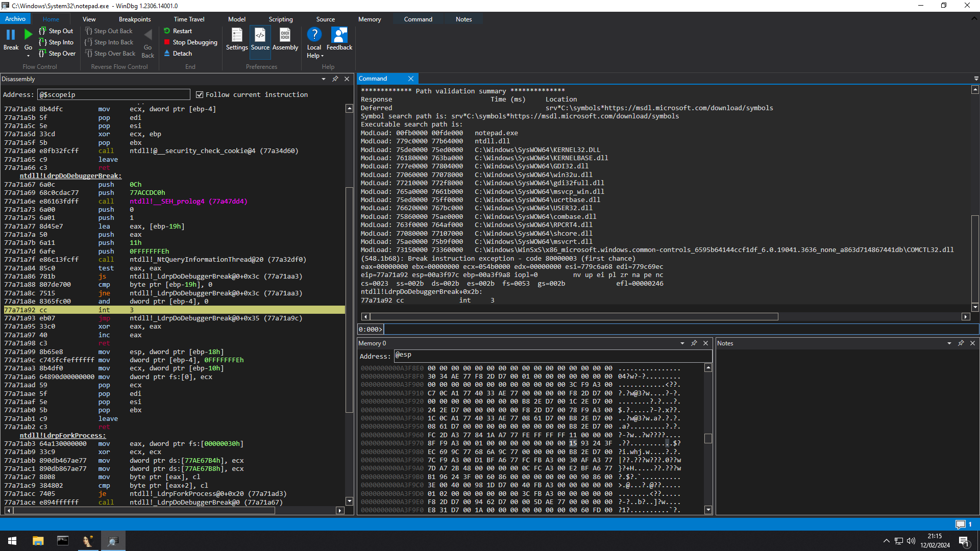The image size is (980, 551).
Task: Collapse the ribbon with the chevron
Action: (x=974, y=19)
